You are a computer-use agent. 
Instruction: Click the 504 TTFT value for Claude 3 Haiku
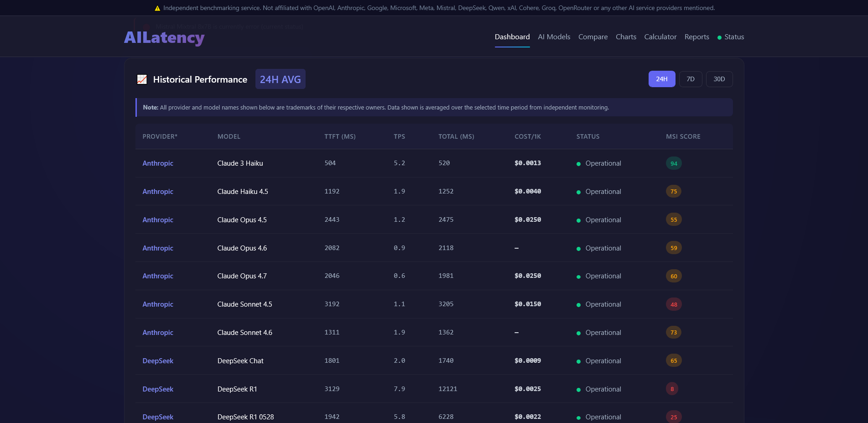pyautogui.click(x=330, y=163)
